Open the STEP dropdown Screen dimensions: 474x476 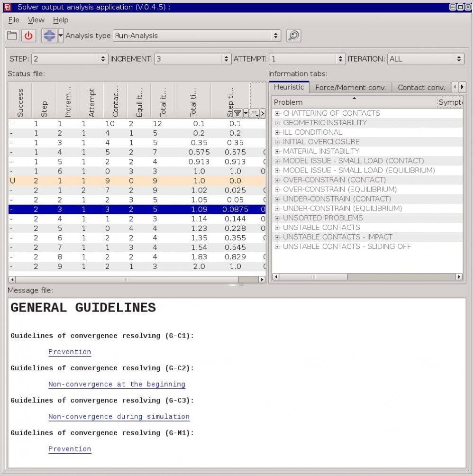pyautogui.click(x=70, y=59)
